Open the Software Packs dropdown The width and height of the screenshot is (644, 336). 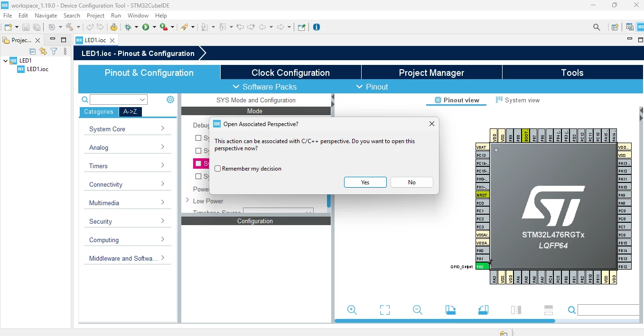(x=264, y=87)
